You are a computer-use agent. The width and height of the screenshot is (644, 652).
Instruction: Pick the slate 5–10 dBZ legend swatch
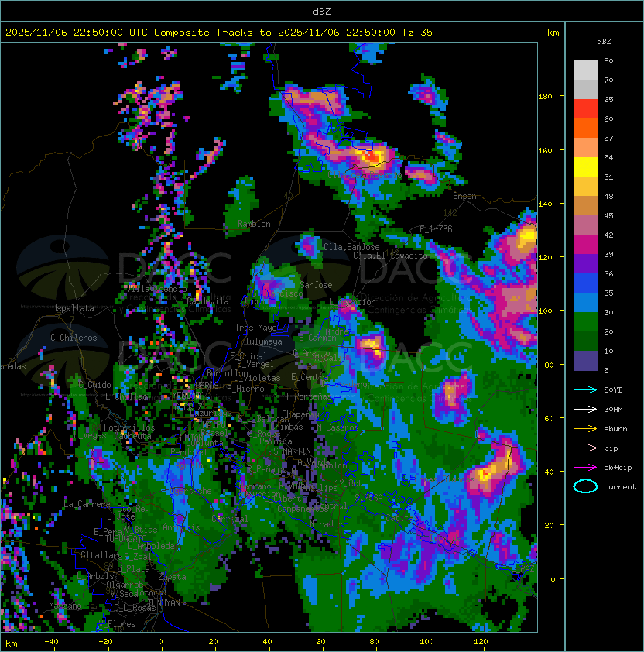(585, 361)
